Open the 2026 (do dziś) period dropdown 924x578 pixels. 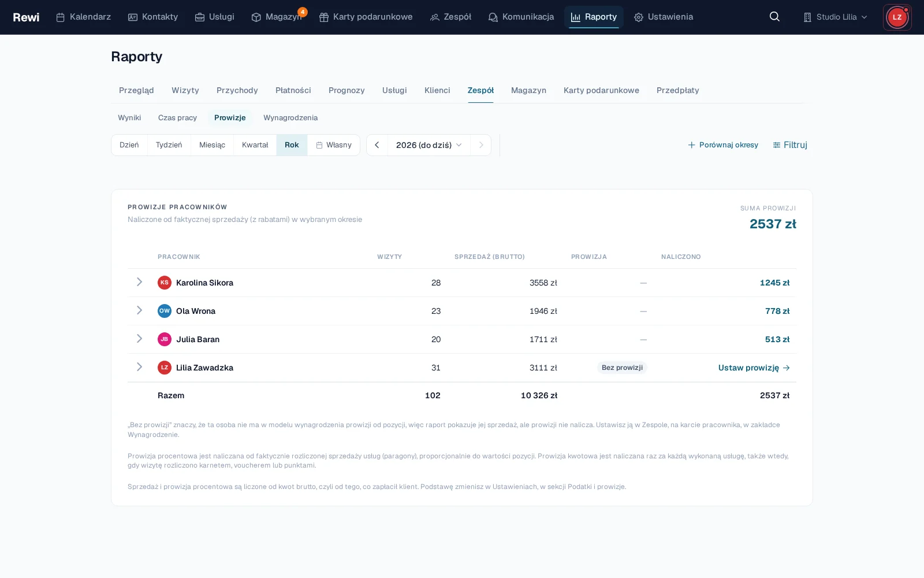click(x=429, y=145)
